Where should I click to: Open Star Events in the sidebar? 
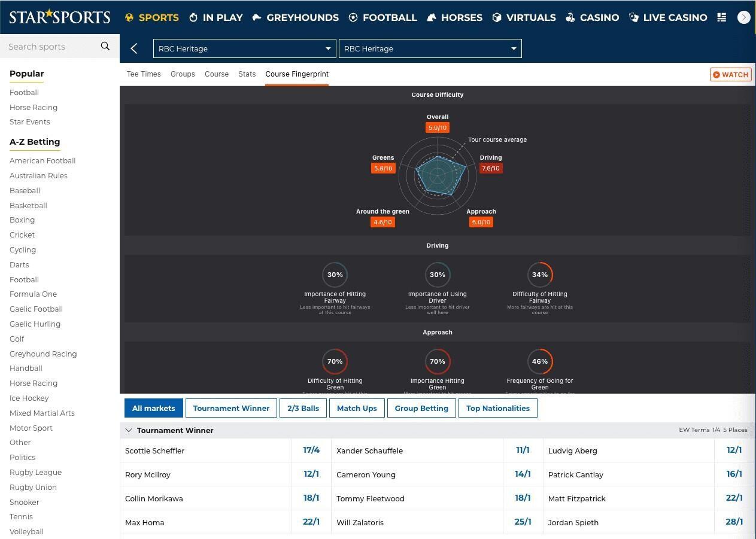pyautogui.click(x=30, y=122)
